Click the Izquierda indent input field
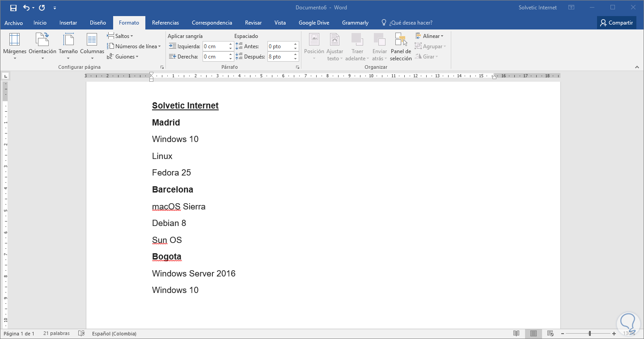644x339 pixels. pos(216,46)
